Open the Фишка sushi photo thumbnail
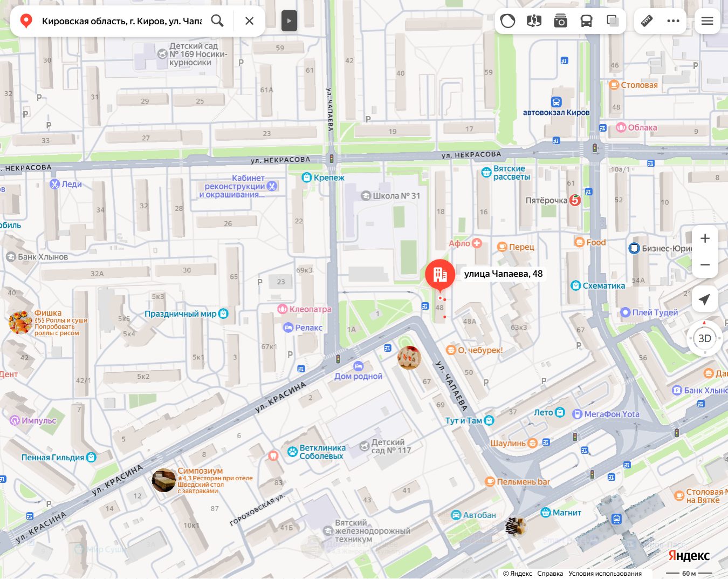Image resolution: width=728 pixels, height=579 pixels. [x=20, y=323]
